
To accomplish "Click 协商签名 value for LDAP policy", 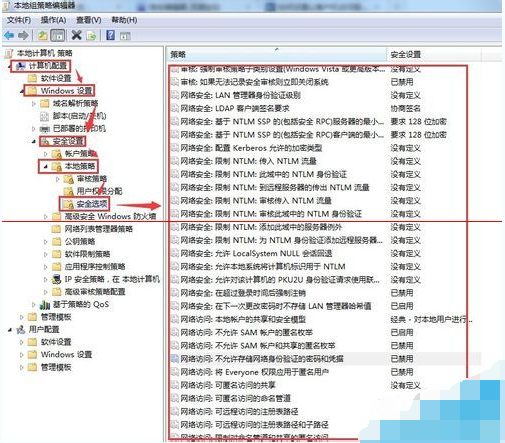I will pyautogui.click(x=405, y=108).
